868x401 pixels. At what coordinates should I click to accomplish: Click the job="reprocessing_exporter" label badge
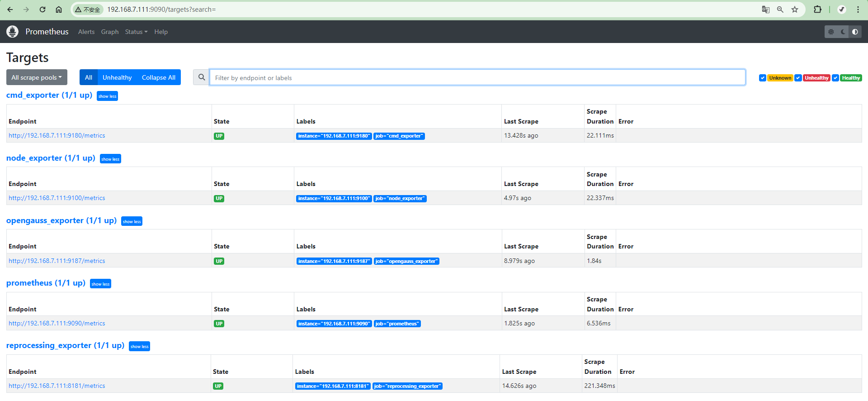pos(407,386)
